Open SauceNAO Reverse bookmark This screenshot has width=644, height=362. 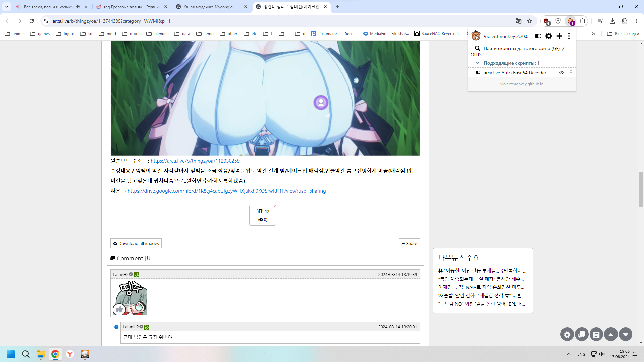pyautogui.click(x=437, y=34)
